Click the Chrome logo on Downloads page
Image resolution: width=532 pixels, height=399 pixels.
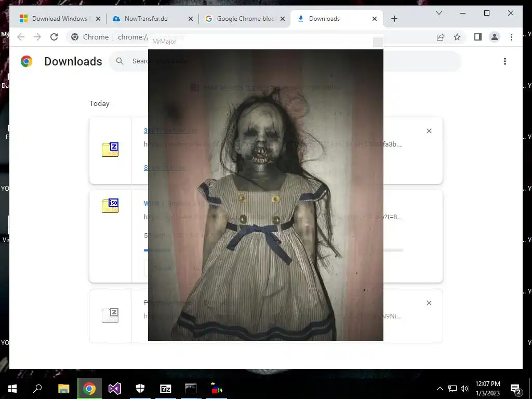tap(26, 61)
